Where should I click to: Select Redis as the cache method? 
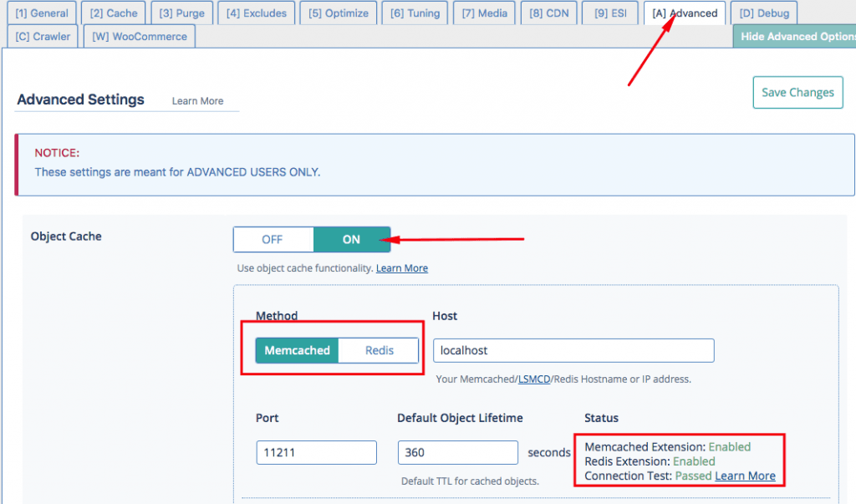point(379,350)
